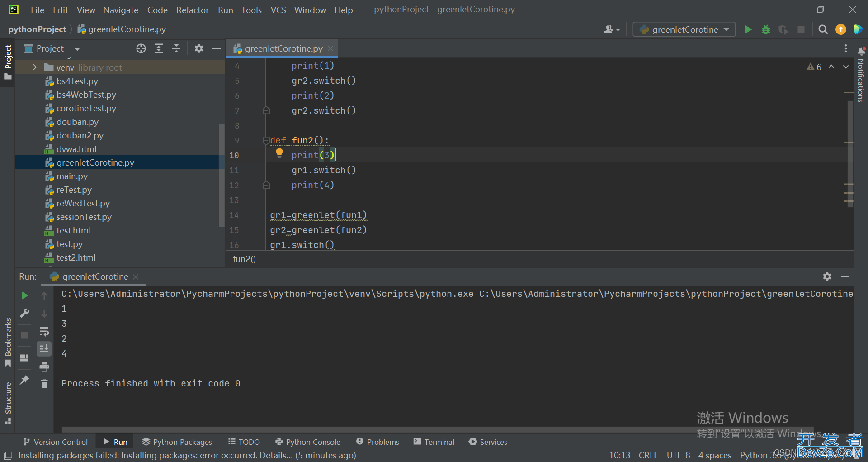Go to previous highlighted error arrow
Viewport: 868px width, 462px height.
pyautogui.click(x=831, y=67)
